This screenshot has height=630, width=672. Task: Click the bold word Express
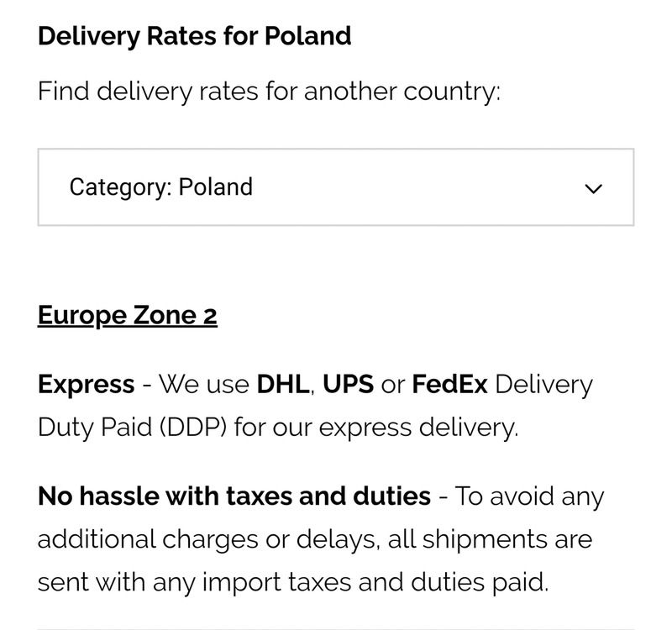click(x=86, y=385)
